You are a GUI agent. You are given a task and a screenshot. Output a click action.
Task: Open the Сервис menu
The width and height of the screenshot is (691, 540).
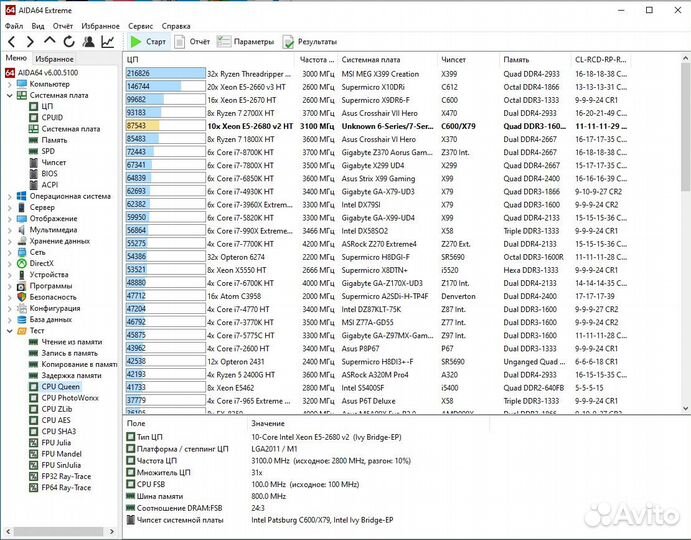(141, 25)
